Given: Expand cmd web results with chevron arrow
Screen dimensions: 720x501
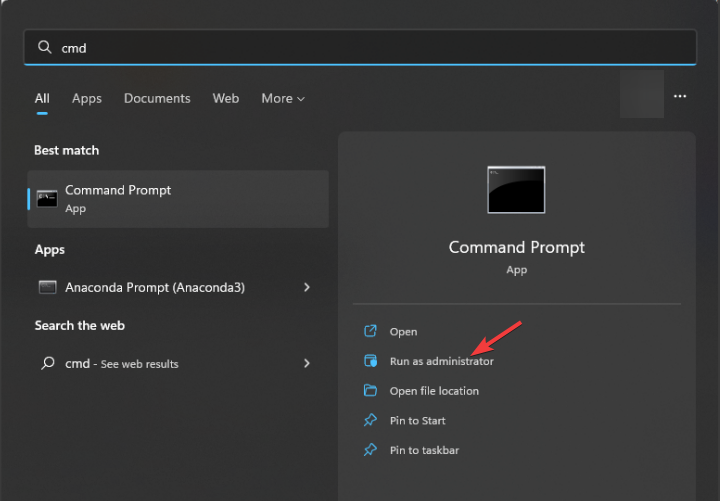Looking at the screenshot, I should pos(307,364).
